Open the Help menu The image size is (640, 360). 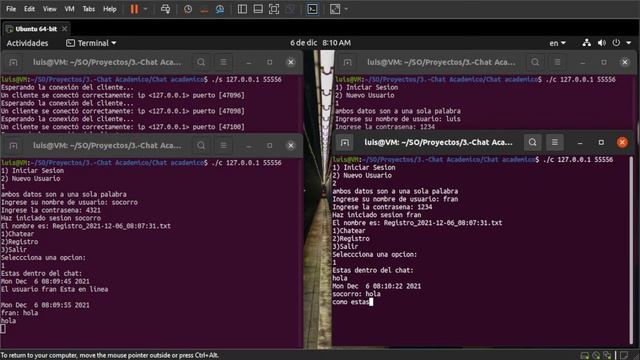tap(109, 9)
